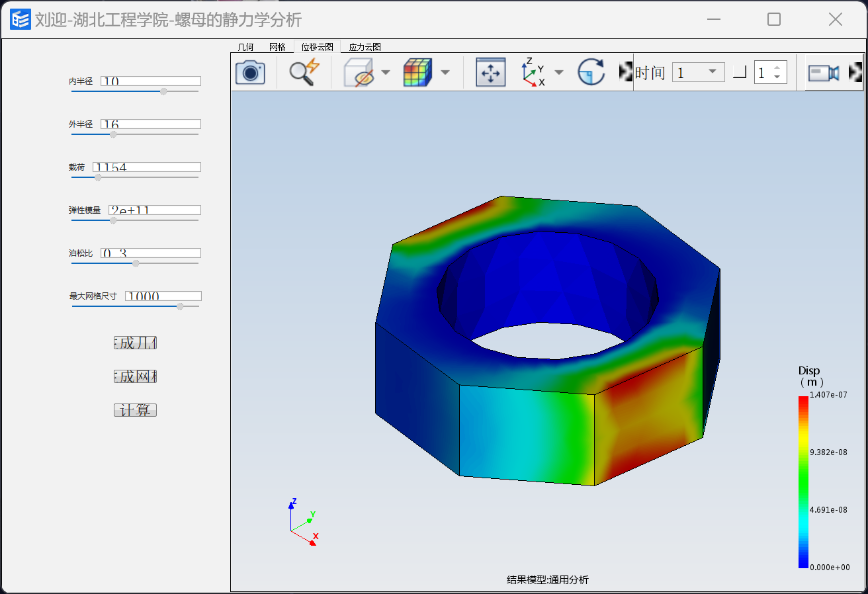Click the toolbar overflow arrow next to the time label
Viewport: 868px width, 594px height.
click(625, 71)
